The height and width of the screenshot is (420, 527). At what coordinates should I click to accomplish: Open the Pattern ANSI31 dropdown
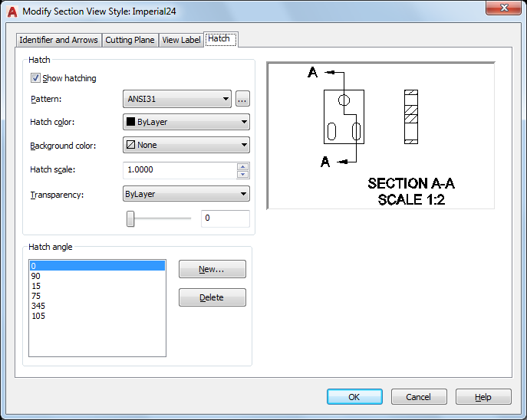(176, 99)
